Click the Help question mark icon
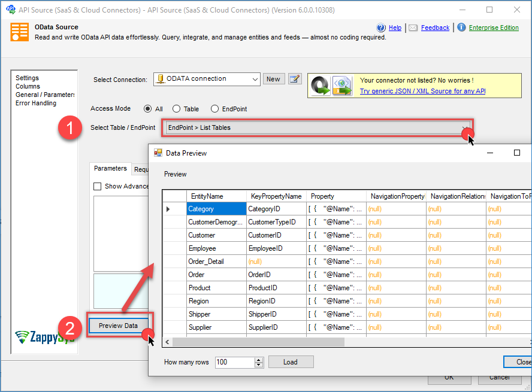 pos(381,28)
